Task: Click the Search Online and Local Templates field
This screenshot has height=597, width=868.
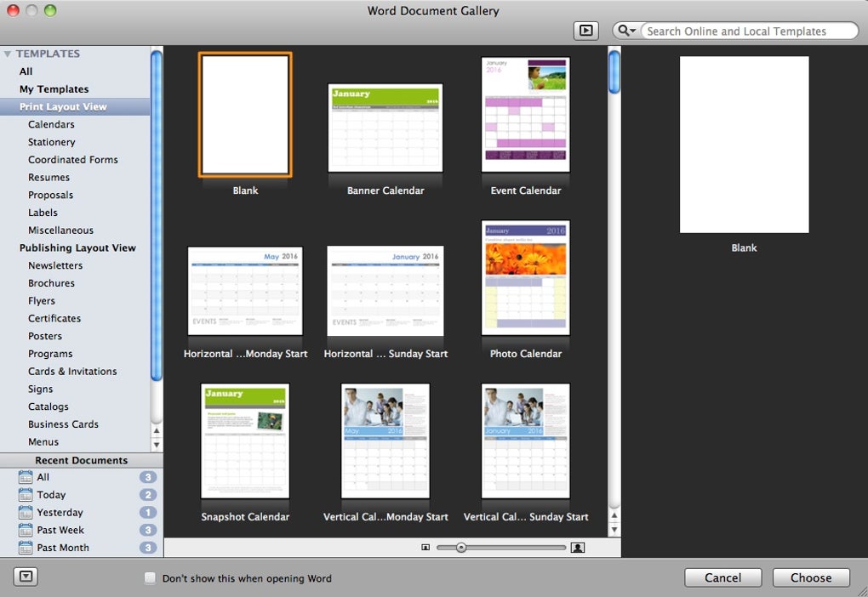Action: 749,31
